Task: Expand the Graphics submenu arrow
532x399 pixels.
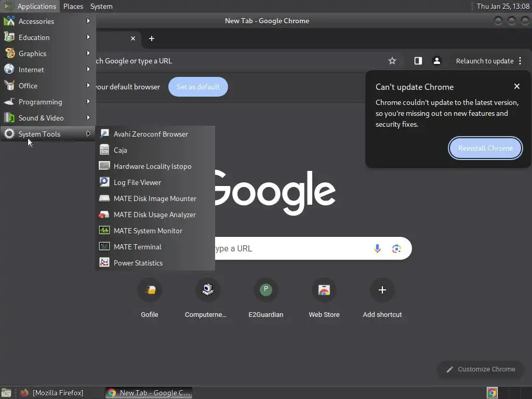Action: [x=88, y=54]
